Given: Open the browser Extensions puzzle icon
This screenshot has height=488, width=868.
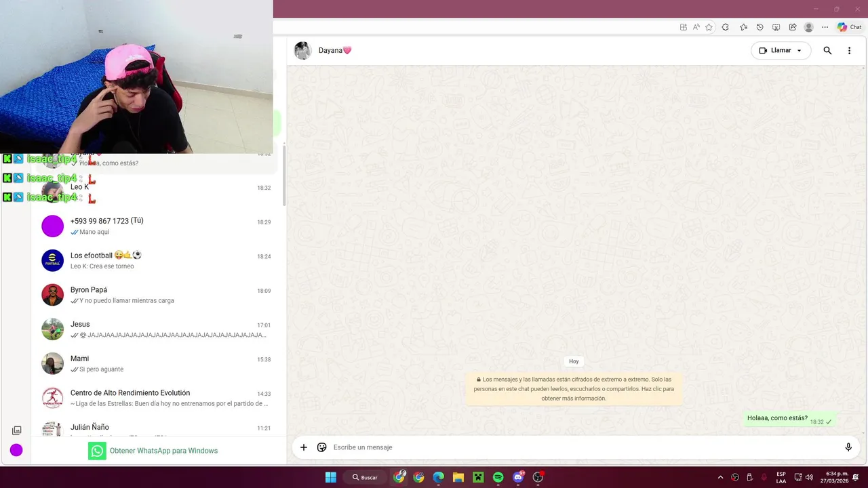Looking at the screenshot, I should tap(726, 27).
